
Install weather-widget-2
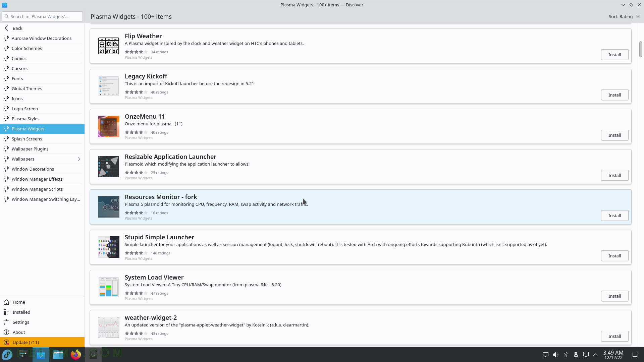point(614,336)
